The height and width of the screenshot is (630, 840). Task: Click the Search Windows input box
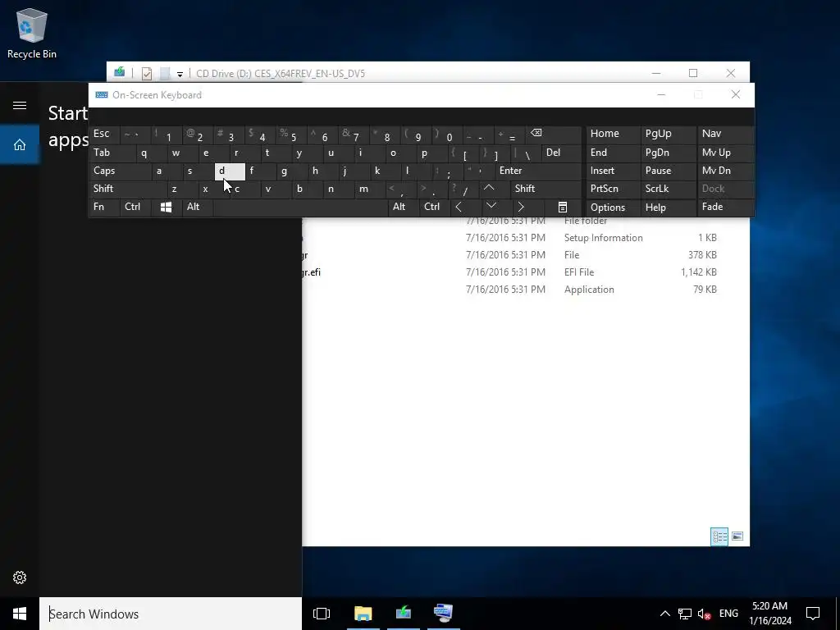coord(171,614)
